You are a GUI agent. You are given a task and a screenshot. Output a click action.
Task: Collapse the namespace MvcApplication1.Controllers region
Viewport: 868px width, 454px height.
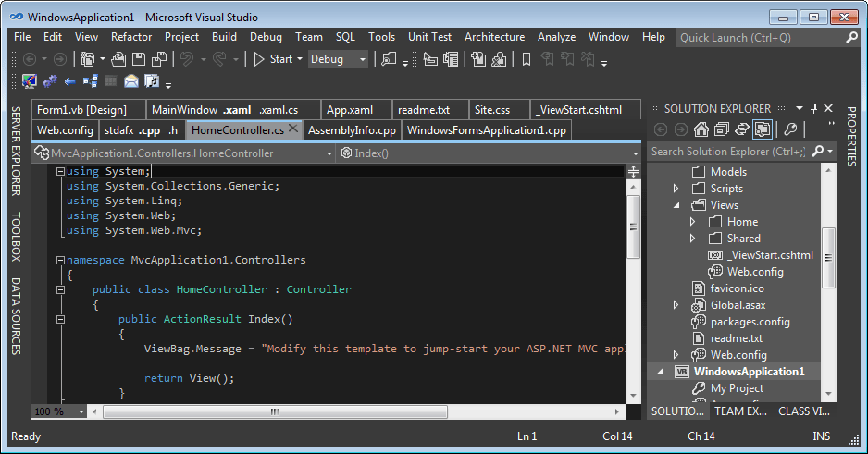tap(60, 260)
